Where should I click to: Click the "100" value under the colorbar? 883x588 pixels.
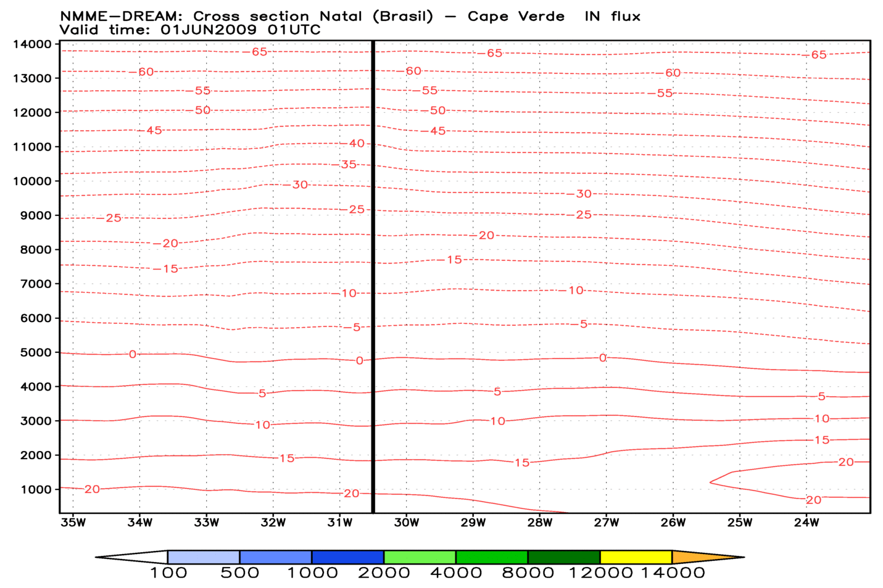pos(168,573)
